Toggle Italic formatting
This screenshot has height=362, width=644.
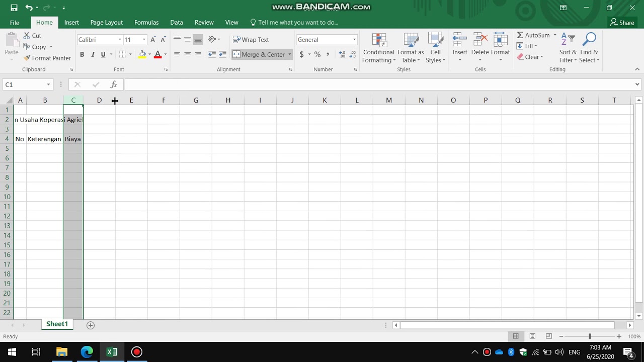tap(93, 54)
